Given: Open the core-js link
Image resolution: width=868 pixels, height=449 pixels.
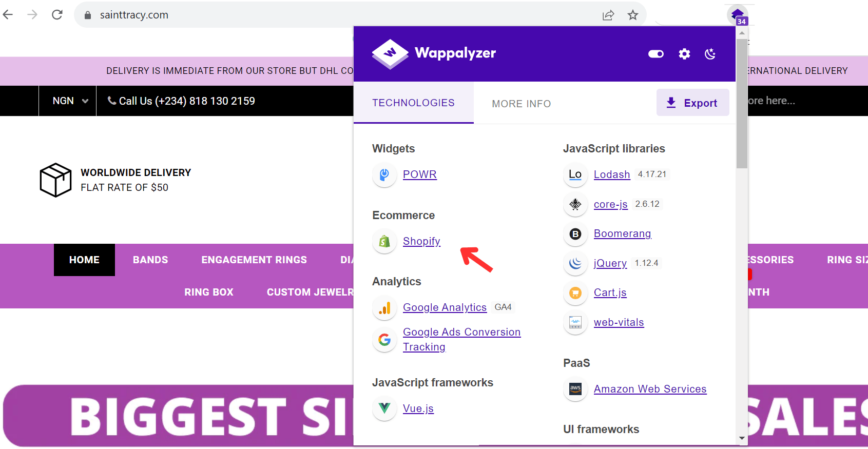Looking at the screenshot, I should click(x=611, y=204).
